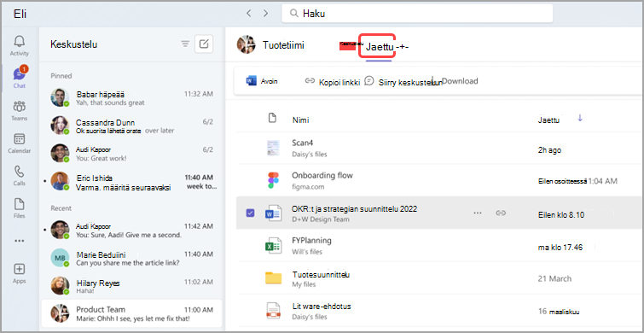This screenshot has height=333, width=644.
Task: Open the Calendar icon in sidebar
Action: 20,143
